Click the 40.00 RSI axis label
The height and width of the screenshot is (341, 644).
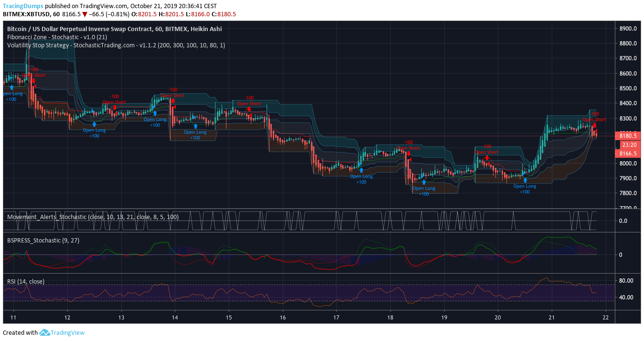coord(626,297)
